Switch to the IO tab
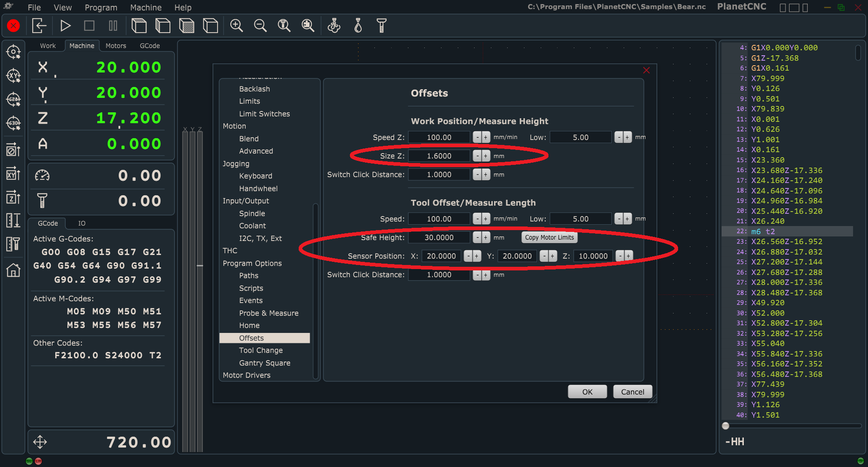868x467 pixels. 82,223
